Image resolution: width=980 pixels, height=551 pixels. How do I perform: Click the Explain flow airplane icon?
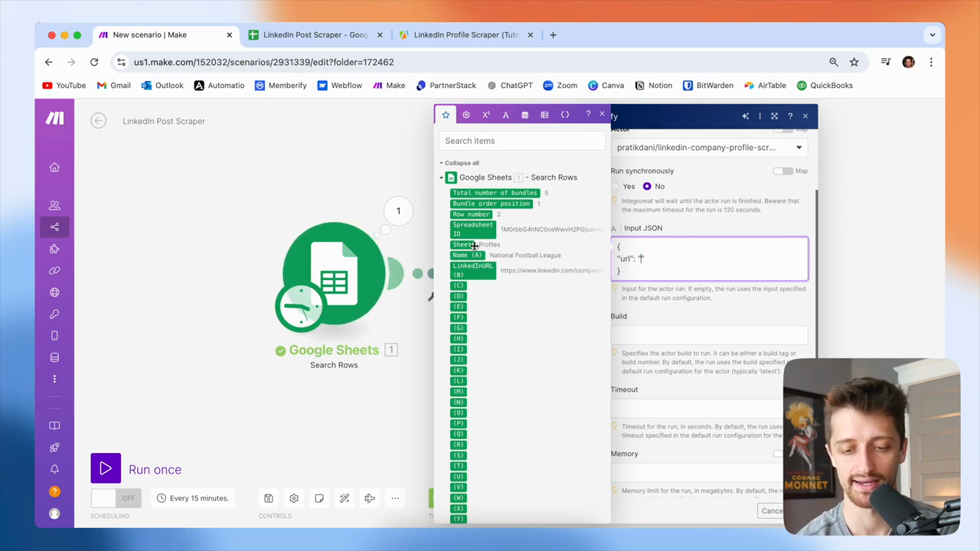point(370,498)
